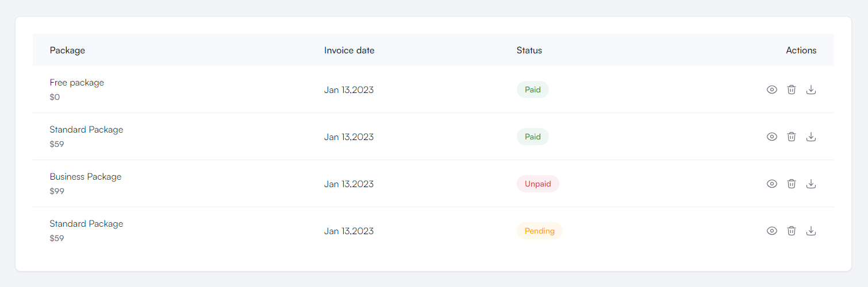View the Pending Standard Package invoice
This screenshot has height=287, width=868.
coord(772,231)
